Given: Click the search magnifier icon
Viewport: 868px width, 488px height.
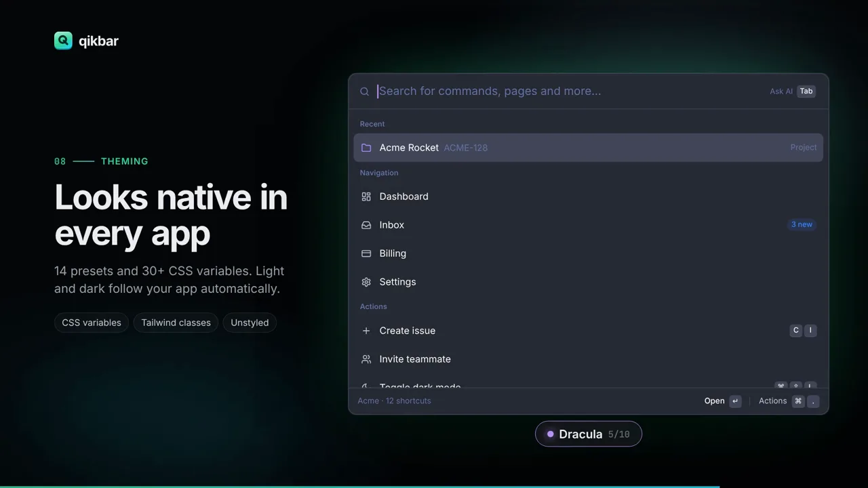Looking at the screenshot, I should pos(365,91).
